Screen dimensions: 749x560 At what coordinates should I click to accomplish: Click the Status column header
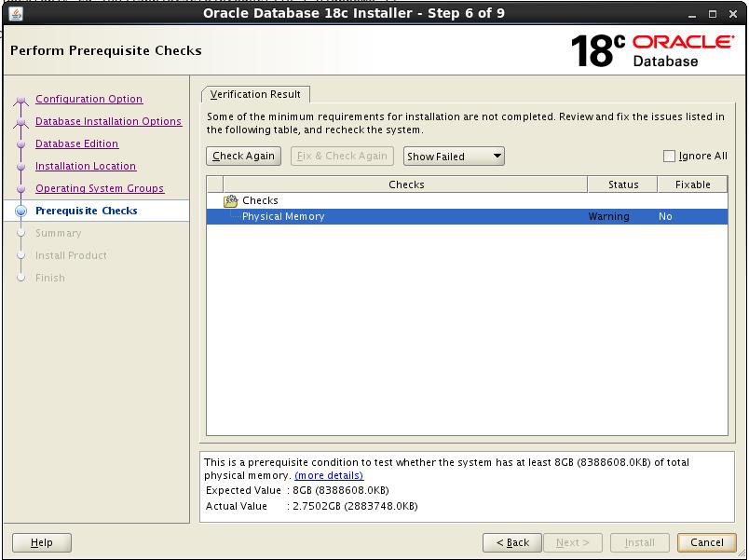point(622,184)
